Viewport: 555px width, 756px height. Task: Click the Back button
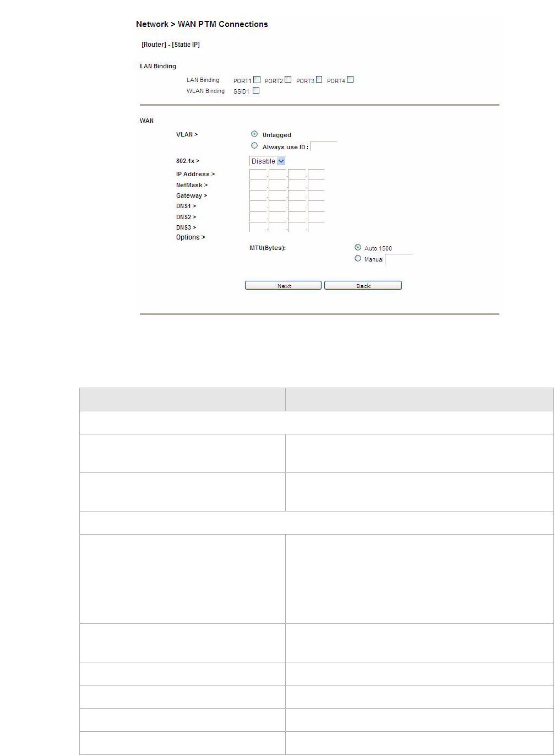363,285
